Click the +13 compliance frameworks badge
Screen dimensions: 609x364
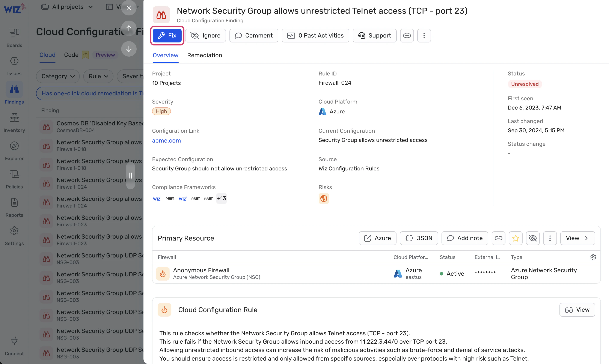click(x=221, y=199)
